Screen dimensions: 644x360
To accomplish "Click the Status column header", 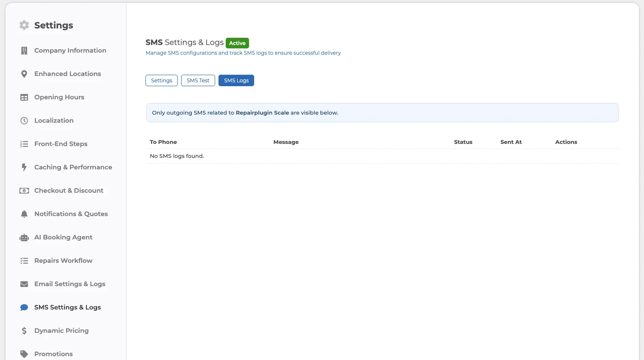I will click(463, 142).
